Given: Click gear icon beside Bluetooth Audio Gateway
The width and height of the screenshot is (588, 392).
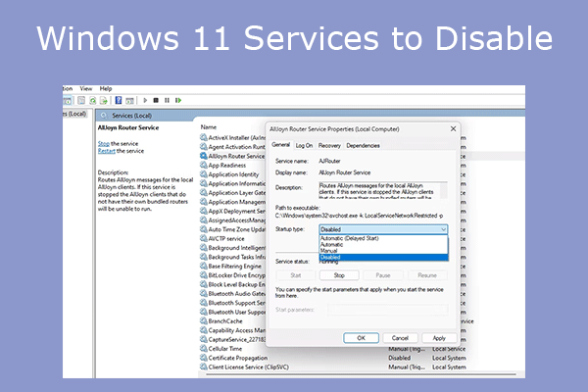Looking at the screenshot, I should pyautogui.click(x=204, y=294).
